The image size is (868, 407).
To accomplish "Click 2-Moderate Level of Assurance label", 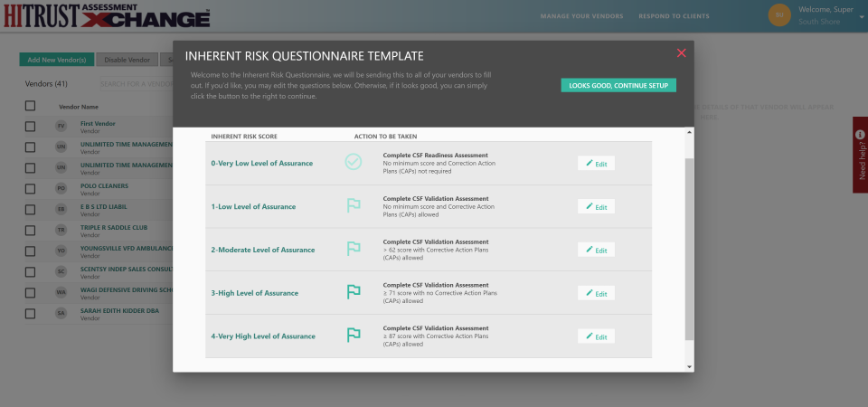I will coord(263,250).
